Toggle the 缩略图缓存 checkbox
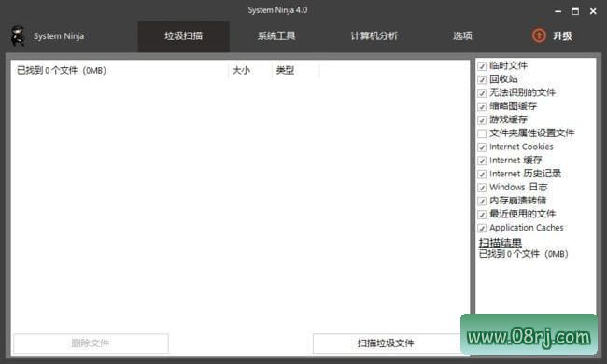 tap(482, 106)
